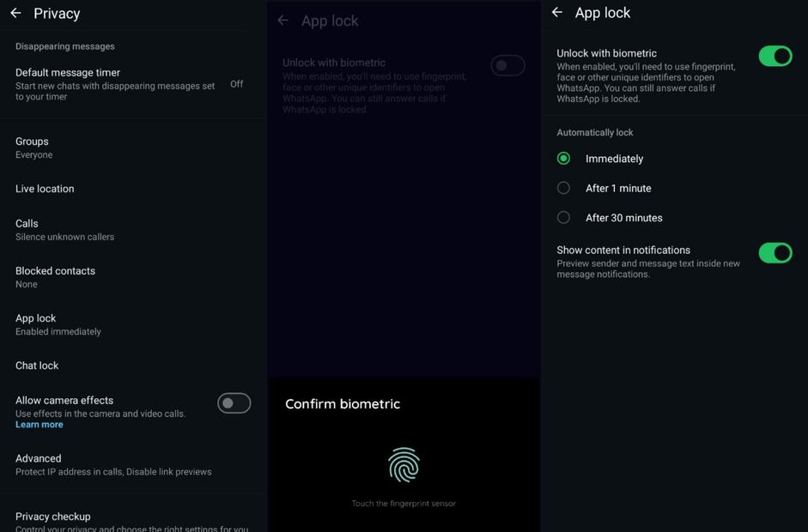Choose After 1 minute lock option
808x532 pixels.
564,188
